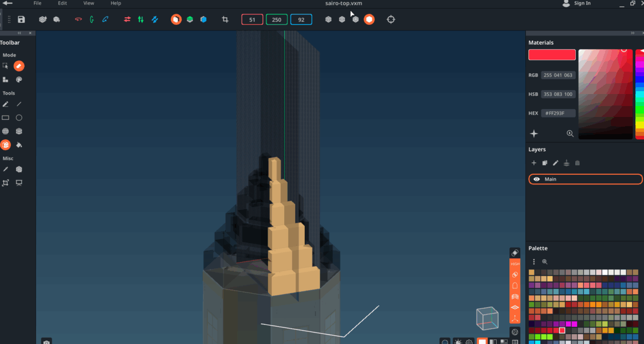Select the blue cube view icon
The image size is (644, 344).
[203, 19]
